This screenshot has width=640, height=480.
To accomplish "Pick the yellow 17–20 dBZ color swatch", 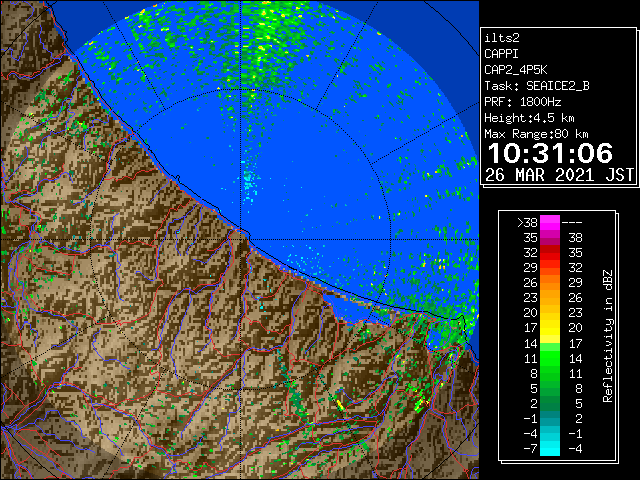I will (550, 328).
